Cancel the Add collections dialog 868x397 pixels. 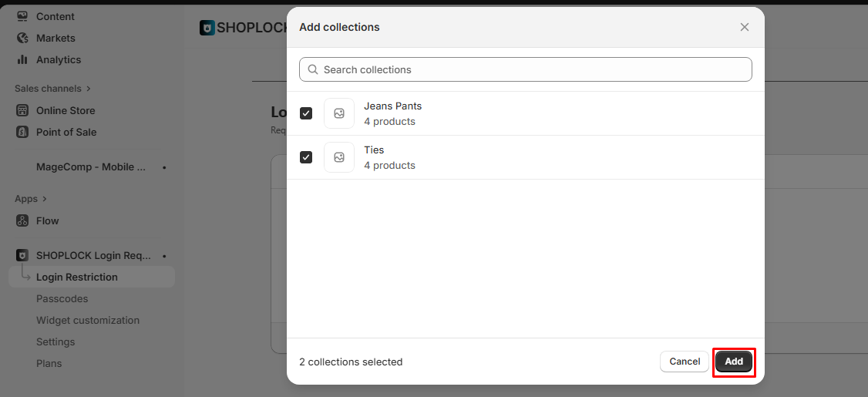click(x=684, y=362)
